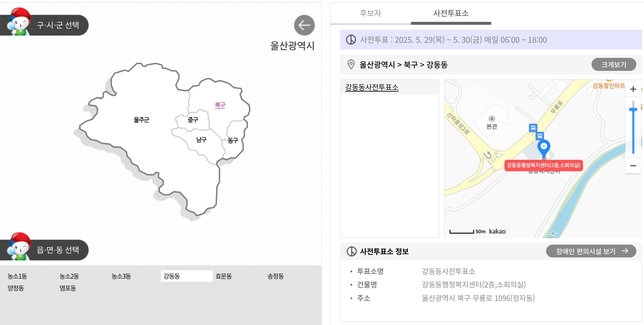
Task: Click the 건물명 value 강동동행정복지센터(2층,소회의실)
Action: [x=474, y=284]
